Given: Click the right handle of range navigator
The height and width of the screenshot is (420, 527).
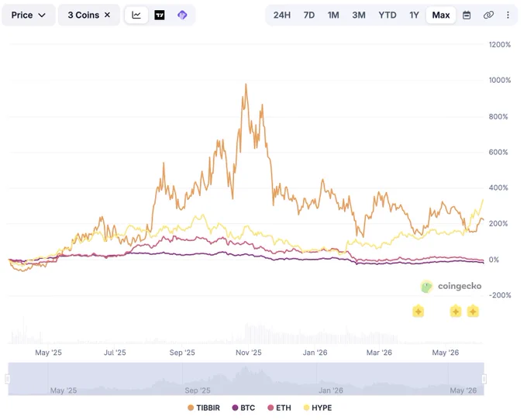Looking at the screenshot, I should coord(484,379).
